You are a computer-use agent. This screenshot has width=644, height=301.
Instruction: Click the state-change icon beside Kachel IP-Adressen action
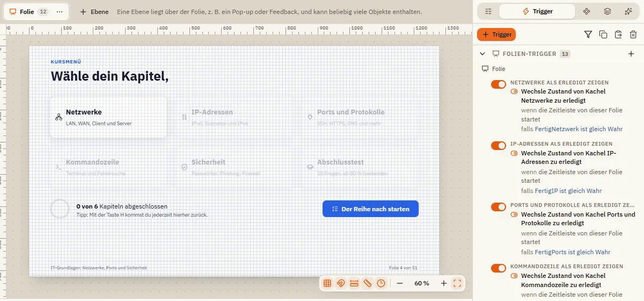click(514, 153)
